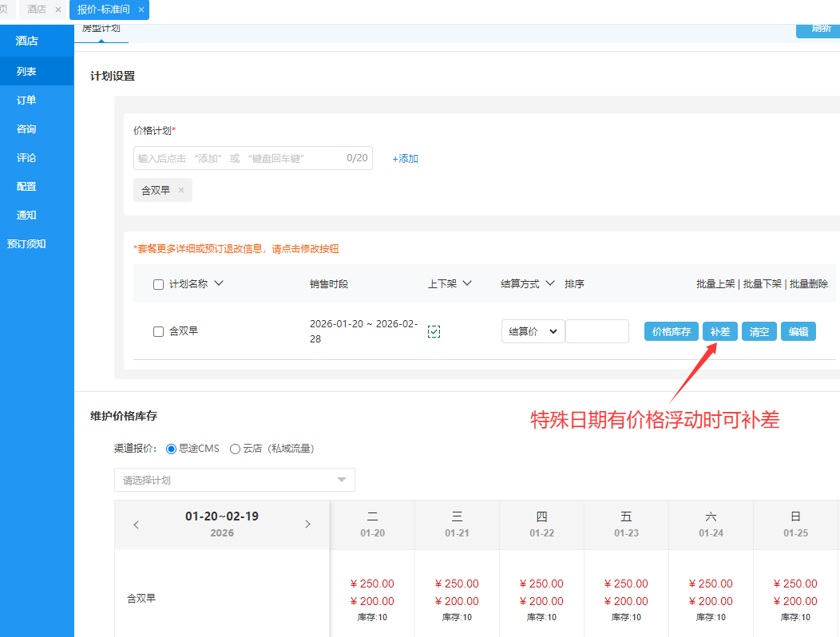Open the 结算价 settlement dropdown
This screenshot has height=637, width=840.
pyautogui.click(x=533, y=331)
